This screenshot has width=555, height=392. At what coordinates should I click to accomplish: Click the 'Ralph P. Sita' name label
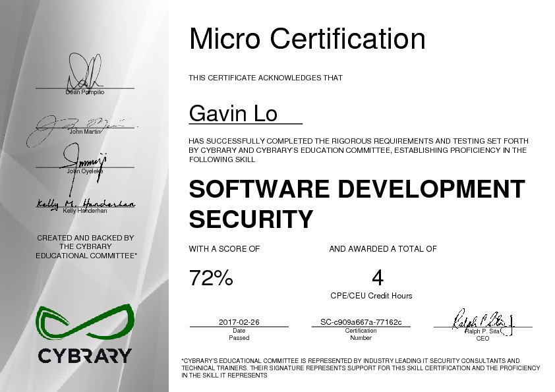tap(482, 331)
